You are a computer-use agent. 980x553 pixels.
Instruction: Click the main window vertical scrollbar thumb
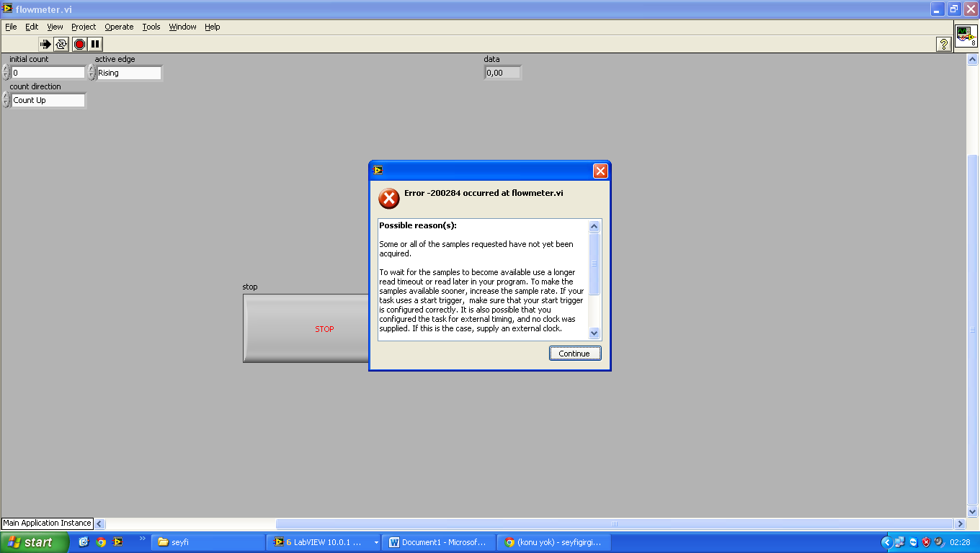(973, 330)
